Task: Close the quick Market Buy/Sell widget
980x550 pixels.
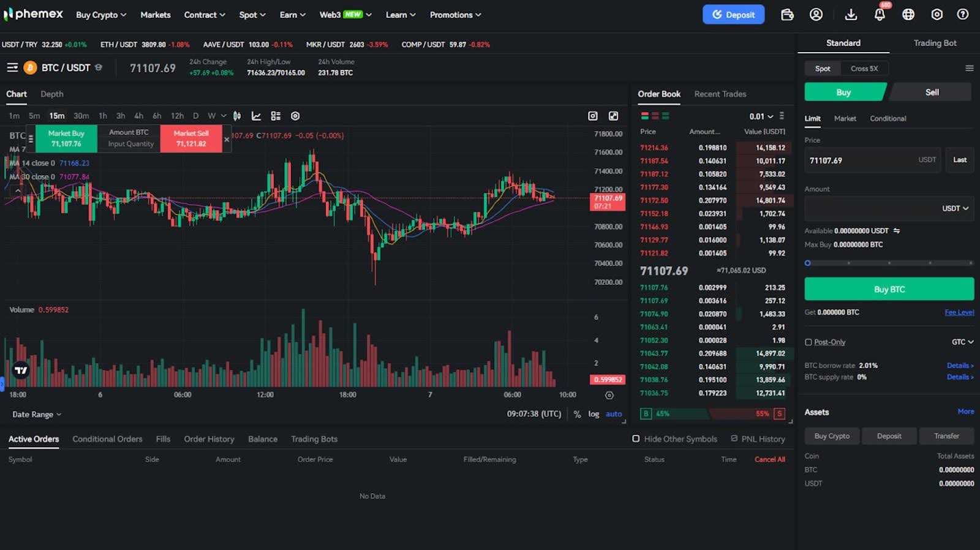Action: [x=227, y=139]
